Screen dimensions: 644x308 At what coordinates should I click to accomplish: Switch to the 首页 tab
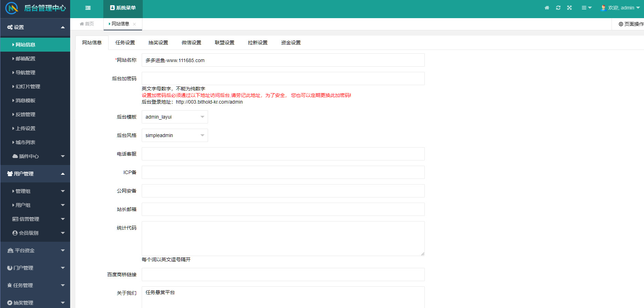click(x=87, y=24)
